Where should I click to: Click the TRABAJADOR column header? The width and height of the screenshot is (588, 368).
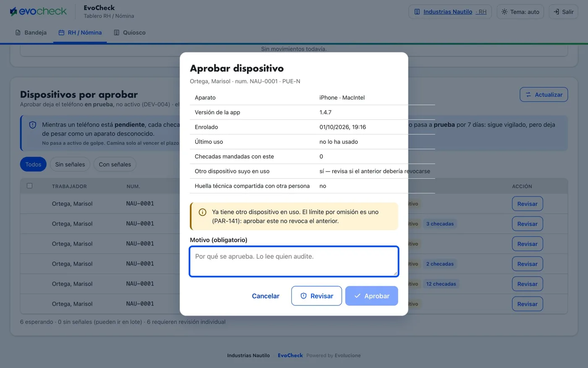69,186
